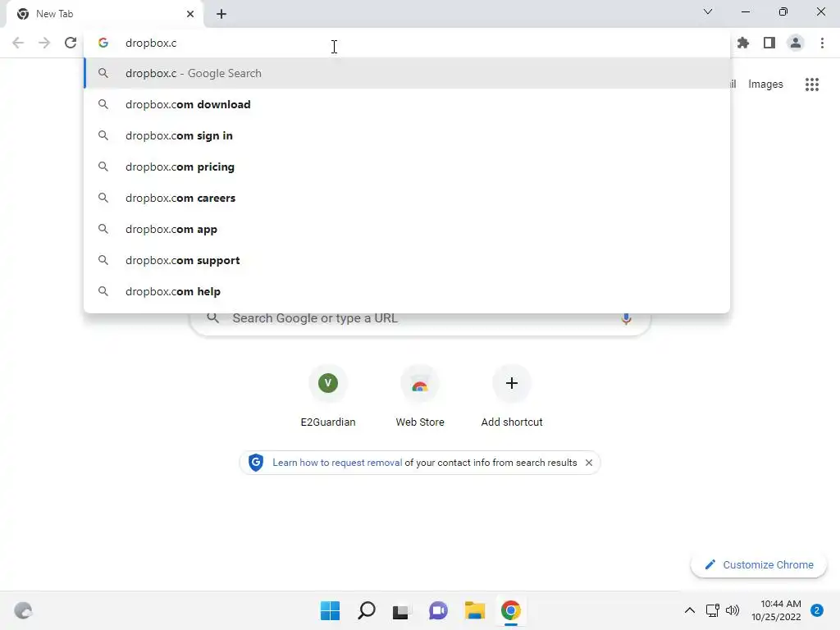The image size is (840, 630).
Task: Open the notification count badge
Action: coord(817,610)
